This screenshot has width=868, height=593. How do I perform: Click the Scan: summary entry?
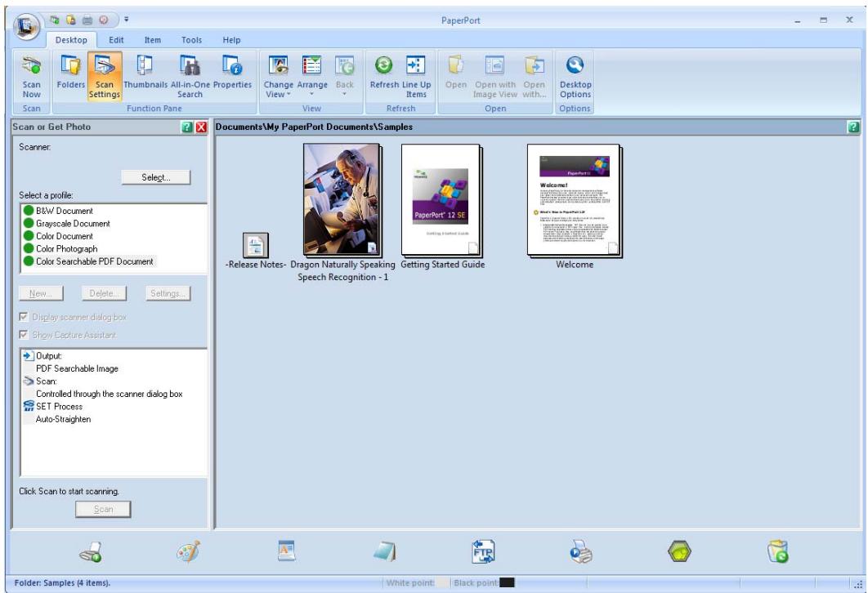point(40,381)
